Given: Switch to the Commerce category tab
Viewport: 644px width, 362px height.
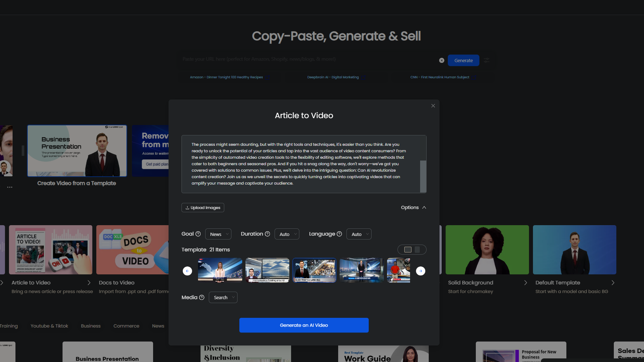Looking at the screenshot, I should (126, 326).
